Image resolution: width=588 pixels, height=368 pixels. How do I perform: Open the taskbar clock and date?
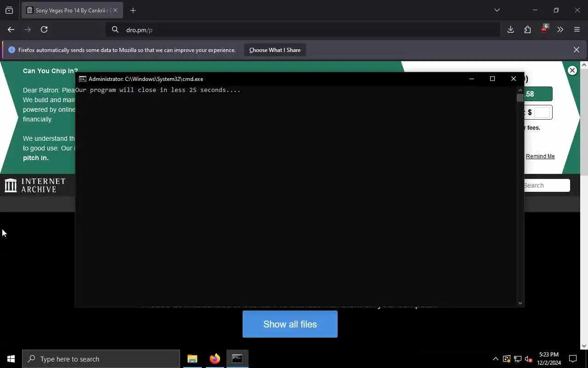[x=549, y=359]
